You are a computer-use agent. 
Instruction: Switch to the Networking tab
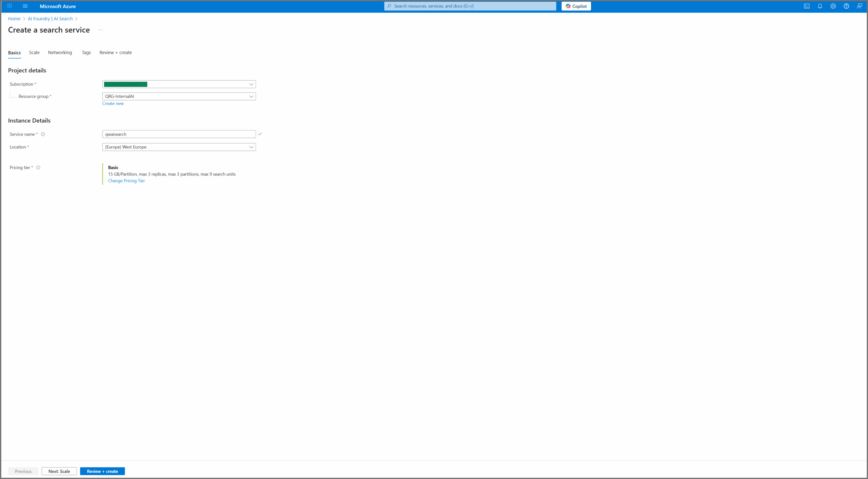60,53
